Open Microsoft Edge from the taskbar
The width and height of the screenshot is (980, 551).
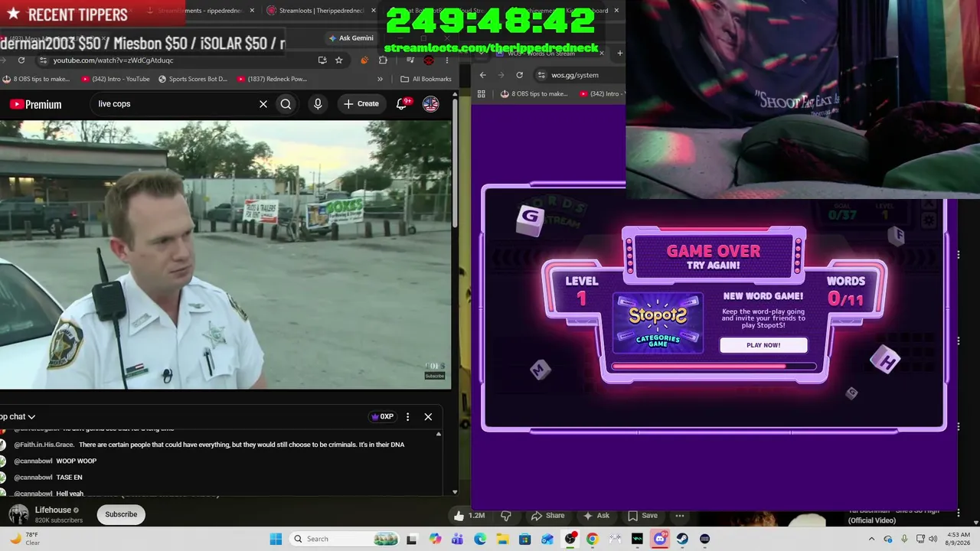[x=480, y=539]
